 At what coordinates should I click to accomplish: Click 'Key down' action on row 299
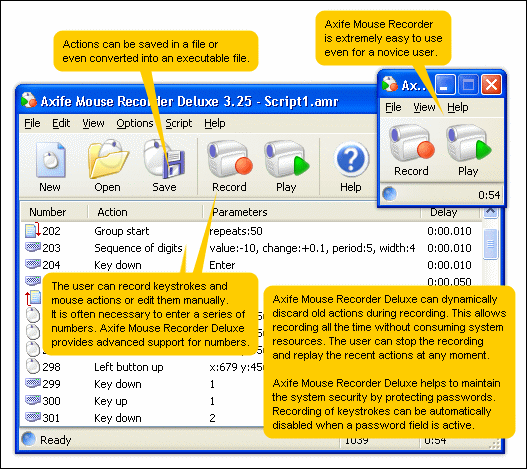click(x=118, y=384)
